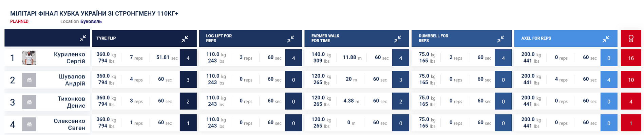Click Куриленко's Tyre Flip points cell 4

[188, 58]
